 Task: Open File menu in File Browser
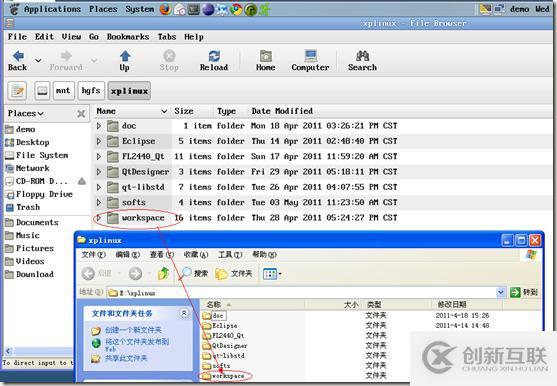(17, 37)
